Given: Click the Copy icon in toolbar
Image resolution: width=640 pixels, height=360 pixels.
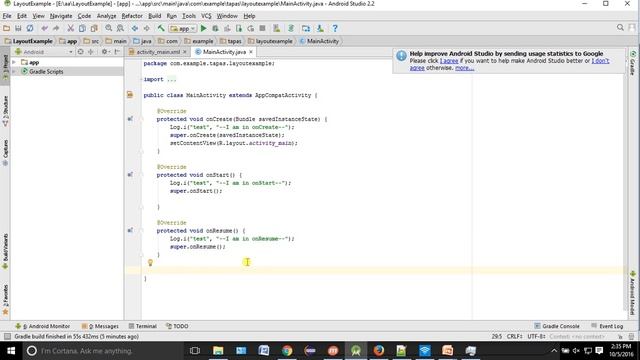Looking at the screenshot, I should [x=82, y=29].
